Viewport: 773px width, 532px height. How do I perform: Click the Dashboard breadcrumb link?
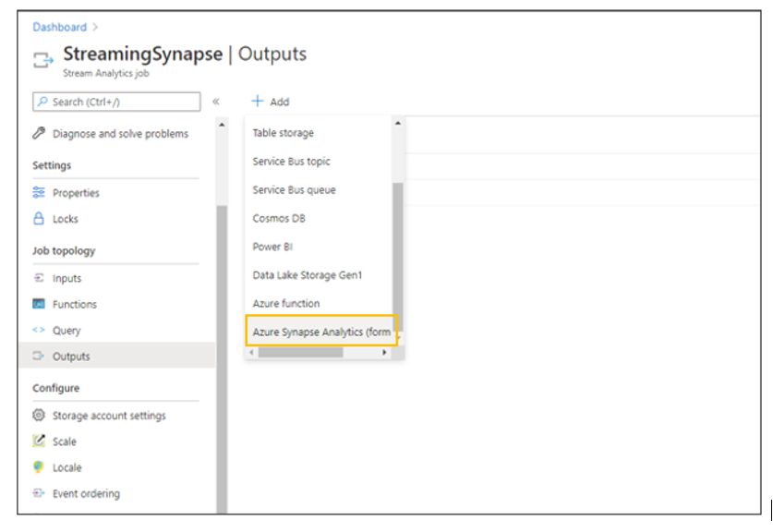[59, 27]
